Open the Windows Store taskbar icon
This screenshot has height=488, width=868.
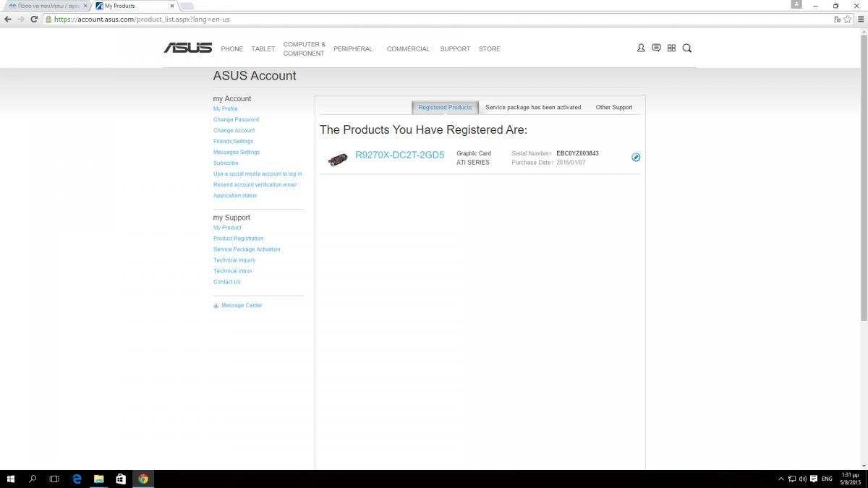121,479
